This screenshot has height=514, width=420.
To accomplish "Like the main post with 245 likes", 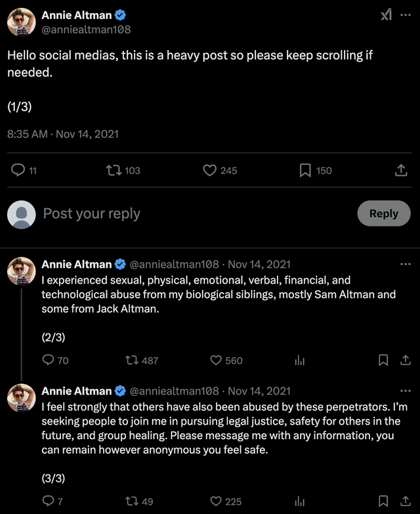I will point(209,170).
